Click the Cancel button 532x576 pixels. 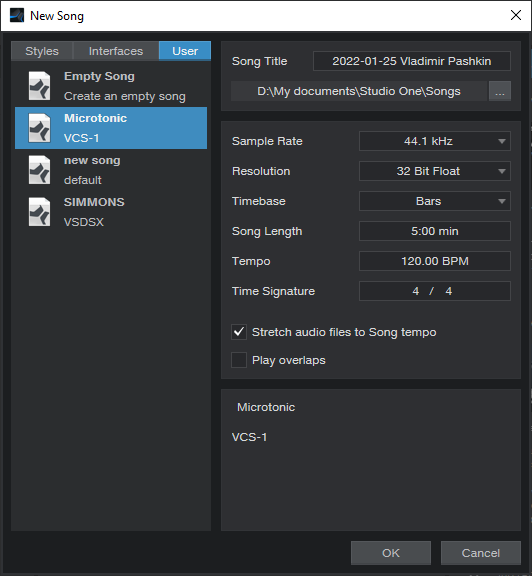481,553
